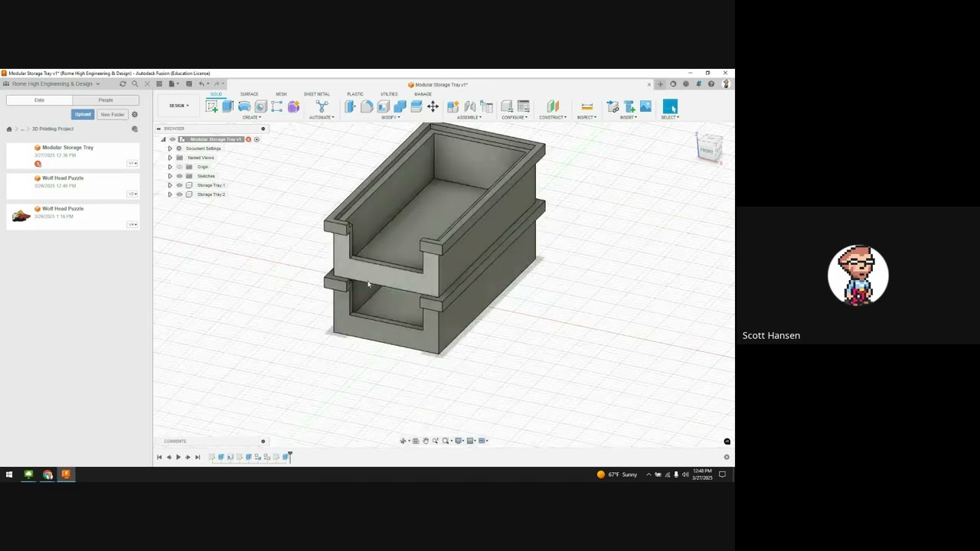This screenshot has height=551, width=980.
Task: Select the Press Pull tool
Action: coord(350,106)
